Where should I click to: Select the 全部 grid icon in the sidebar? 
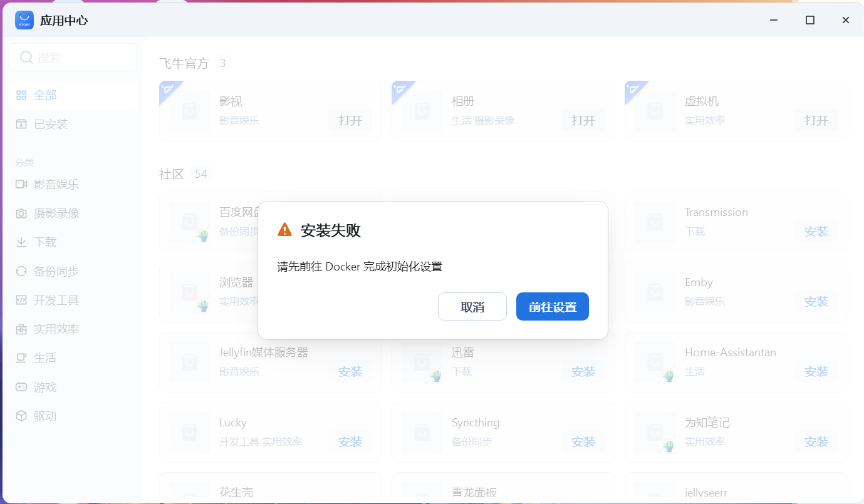(21, 95)
